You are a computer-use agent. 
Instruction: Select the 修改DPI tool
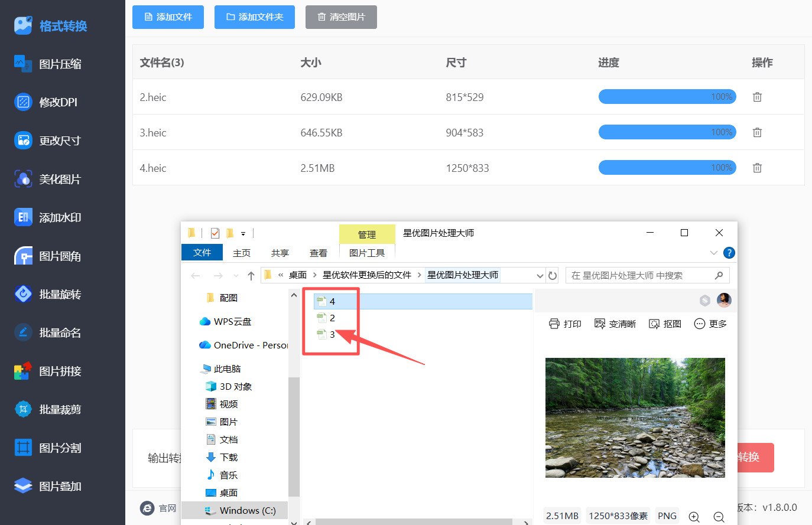[x=46, y=102]
